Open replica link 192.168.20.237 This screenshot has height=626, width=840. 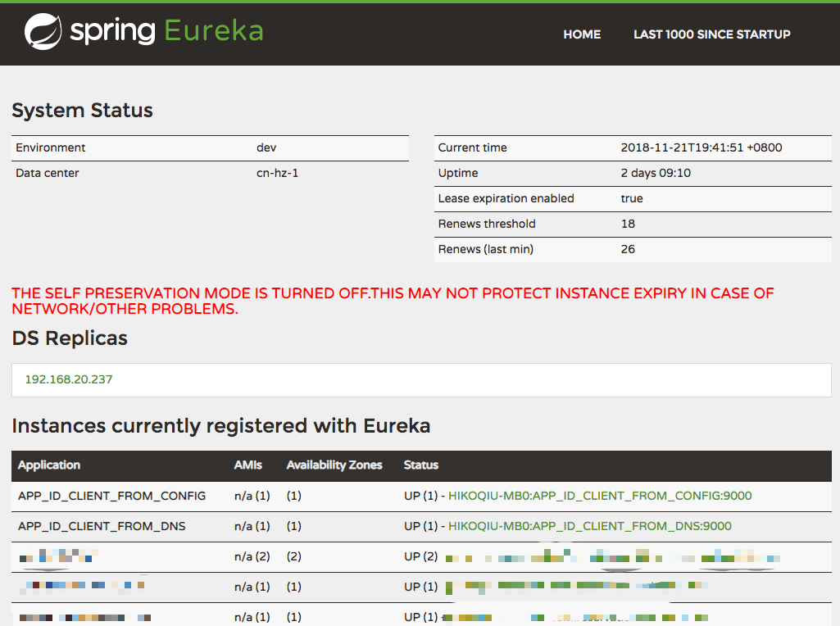click(x=69, y=379)
